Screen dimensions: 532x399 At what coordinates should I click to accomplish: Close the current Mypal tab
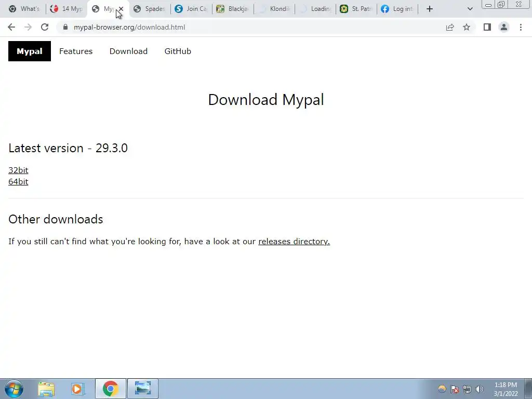point(121,9)
